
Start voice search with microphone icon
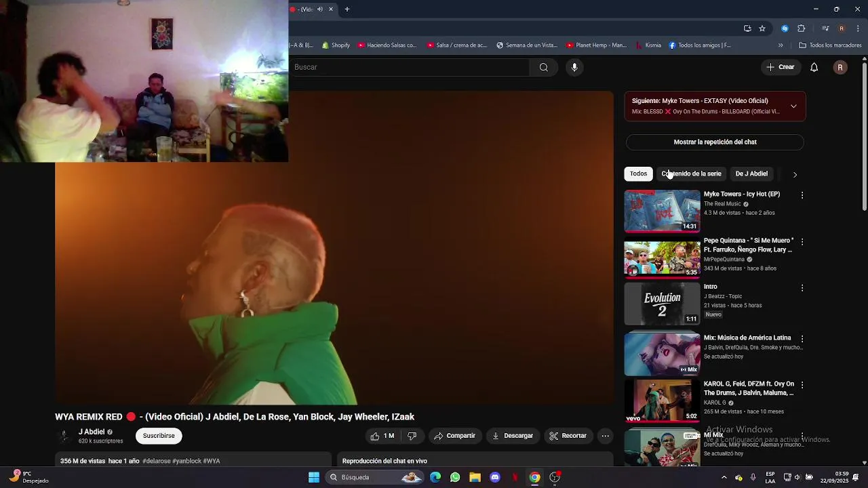(x=574, y=67)
